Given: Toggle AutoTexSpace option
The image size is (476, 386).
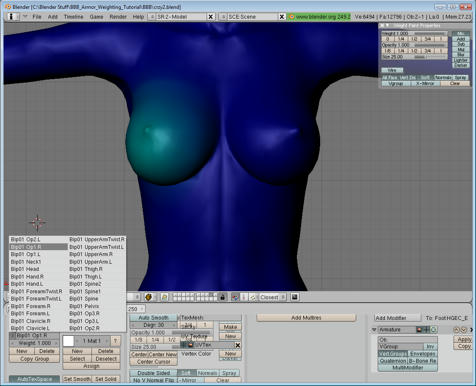Looking at the screenshot, I should tap(34, 379).
